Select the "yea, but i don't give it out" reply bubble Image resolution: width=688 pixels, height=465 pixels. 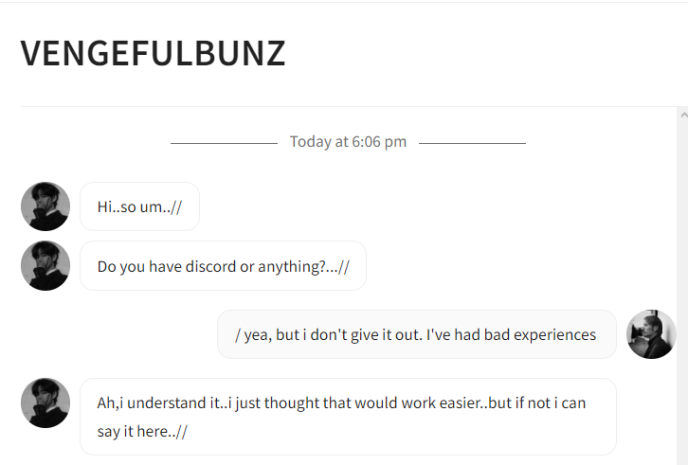coord(417,334)
